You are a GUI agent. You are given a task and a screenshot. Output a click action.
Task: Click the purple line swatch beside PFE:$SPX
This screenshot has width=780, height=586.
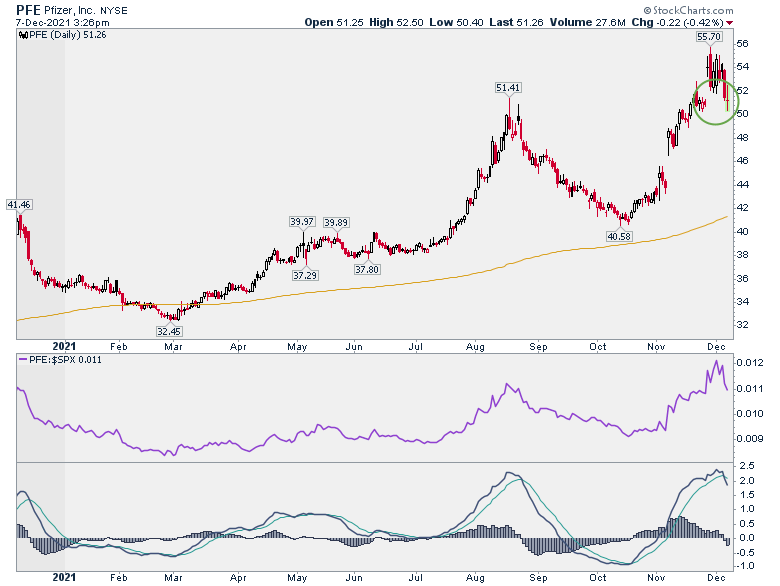(23, 359)
